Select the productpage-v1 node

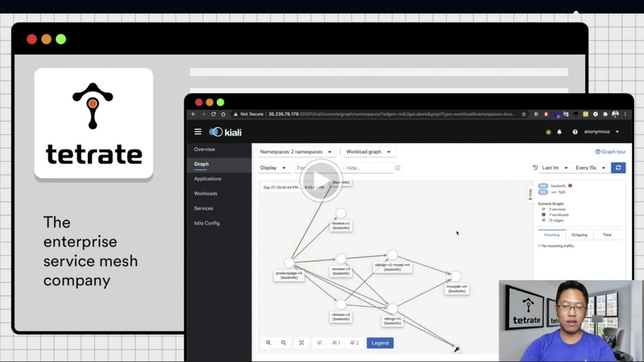pos(289,263)
